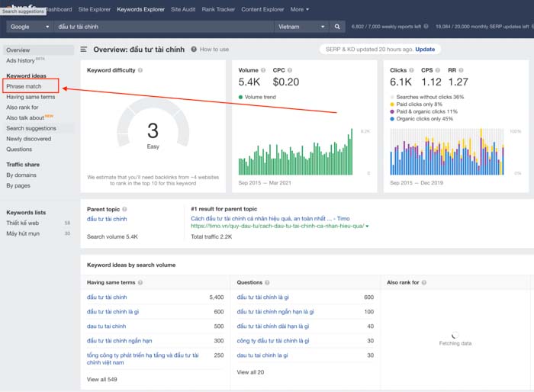Viewport: 534px width, 392px height.
Task: Open Site Audit tab
Action: (183, 10)
